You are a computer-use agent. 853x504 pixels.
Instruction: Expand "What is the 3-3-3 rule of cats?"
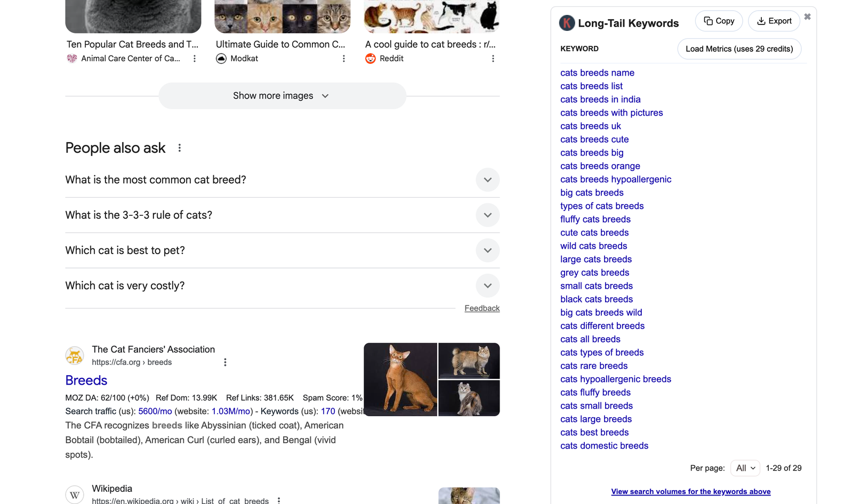point(487,215)
